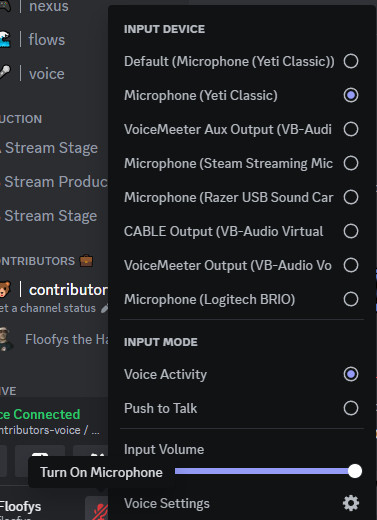Open the nexus channel
This screenshot has width=377, height=520.
coord(48,7)
